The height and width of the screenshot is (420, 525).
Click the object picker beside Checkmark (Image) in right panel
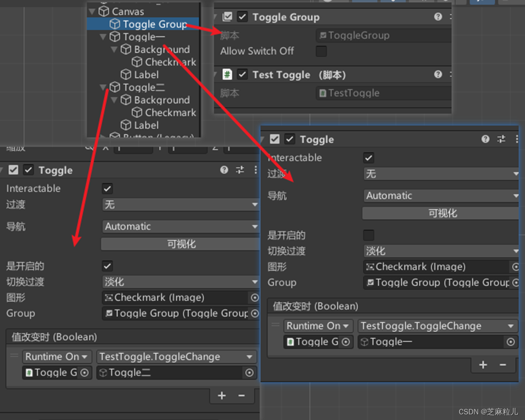(515, 267)
